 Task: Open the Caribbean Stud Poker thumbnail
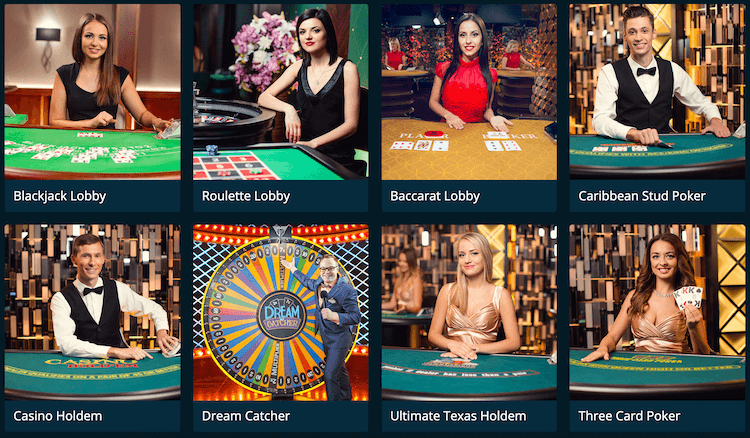(x=657, y=92)
